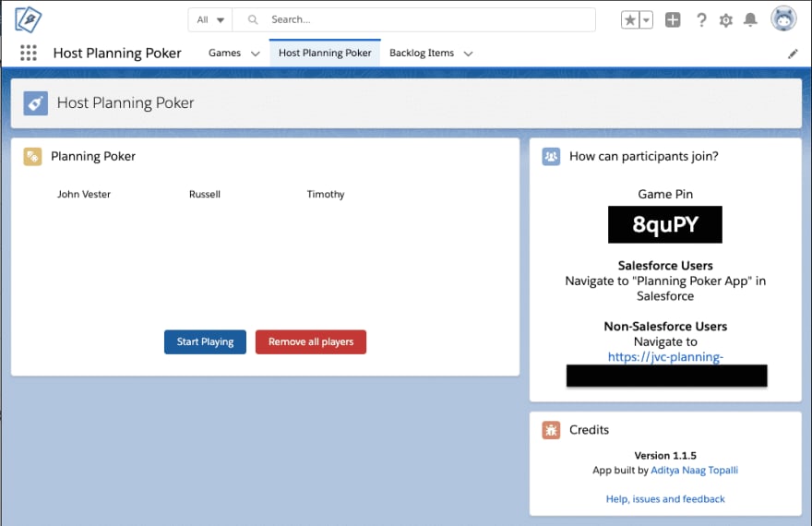This screenshot has height=526, width=812.
Task: Click the Favorites star icon
Action: (x=630, y=20)
